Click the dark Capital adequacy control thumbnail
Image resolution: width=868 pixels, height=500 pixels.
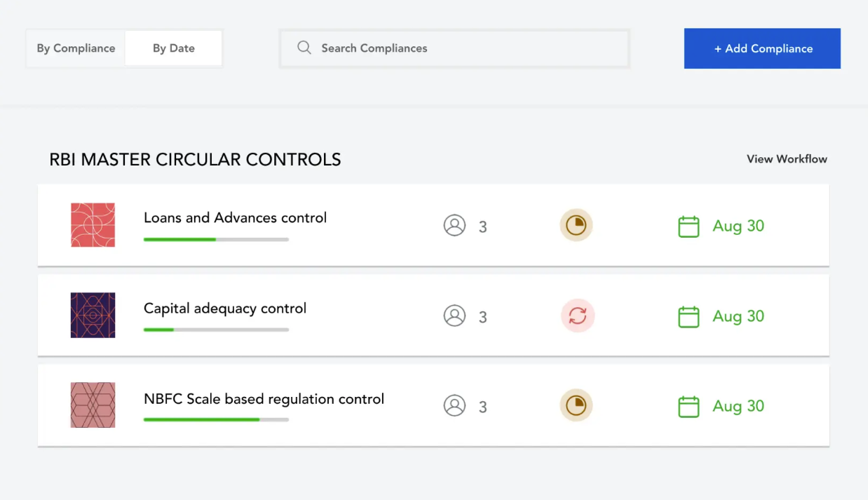(x=93, y=315)
